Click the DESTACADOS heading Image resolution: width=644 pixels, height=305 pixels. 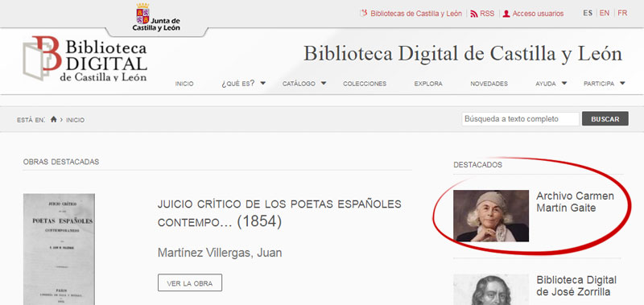tap(477, 165)
